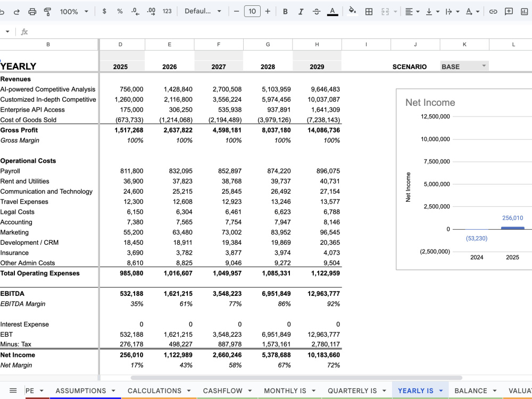532x399 pixels.
Task: Open the borders tool
Action: coord(369,12)
